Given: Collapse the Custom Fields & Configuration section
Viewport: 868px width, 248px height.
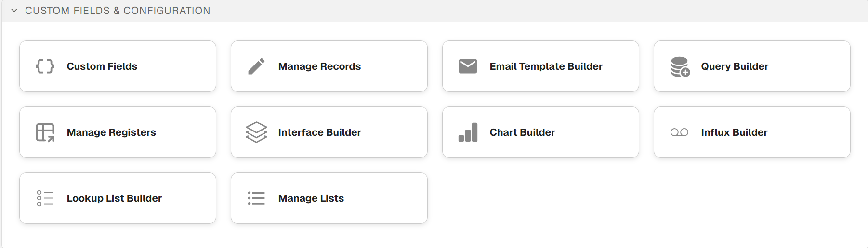Looking at the screenshot, I should pos(14,11).
